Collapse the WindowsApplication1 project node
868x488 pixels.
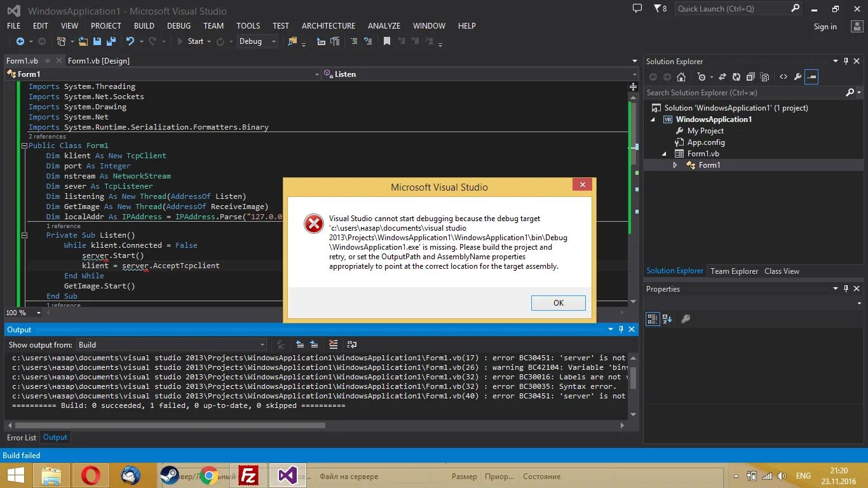[653, 119]
